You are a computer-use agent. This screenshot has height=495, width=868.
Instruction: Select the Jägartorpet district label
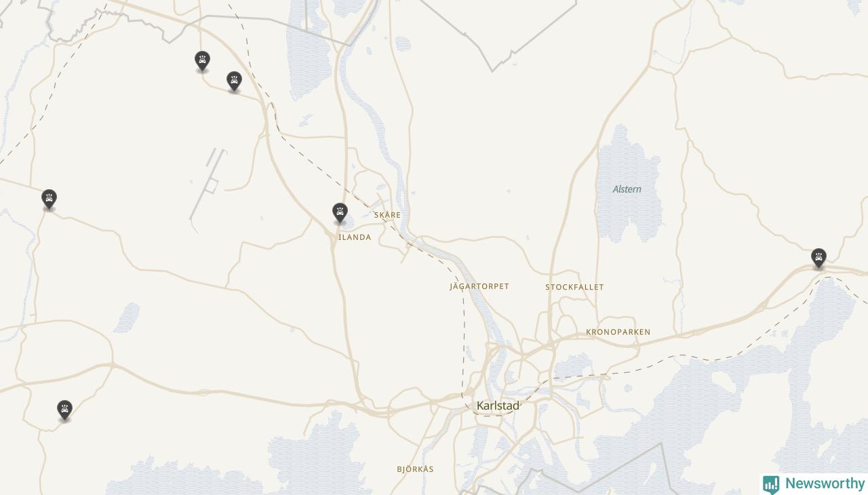tap(479, 286)
